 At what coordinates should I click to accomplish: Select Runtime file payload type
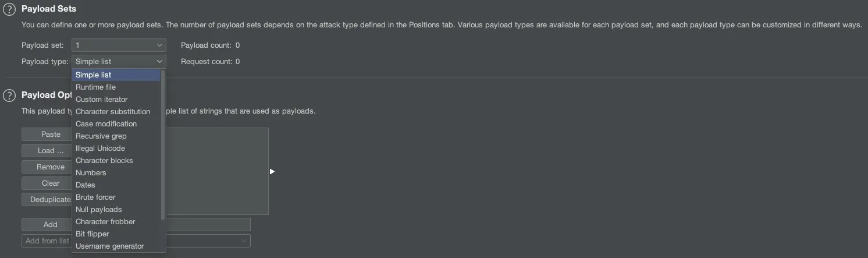tap(95, 87)
